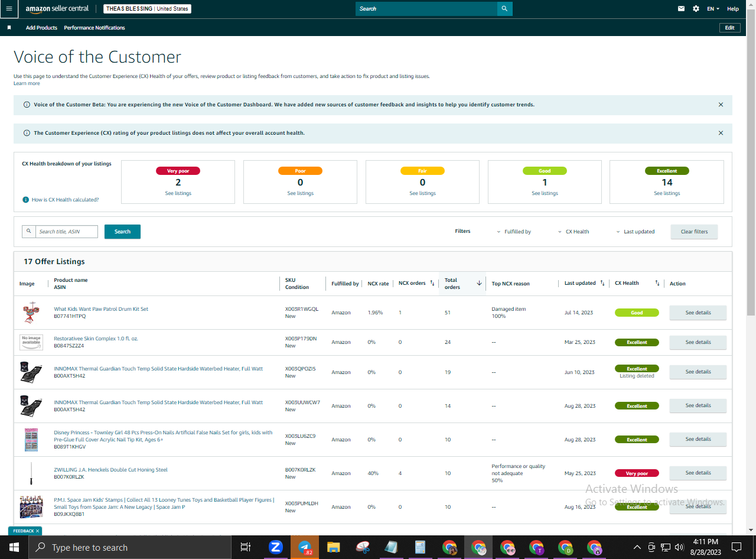756x559 pixels.
Task: See listings in the Excellent card
Action: [x=667, y=193]
